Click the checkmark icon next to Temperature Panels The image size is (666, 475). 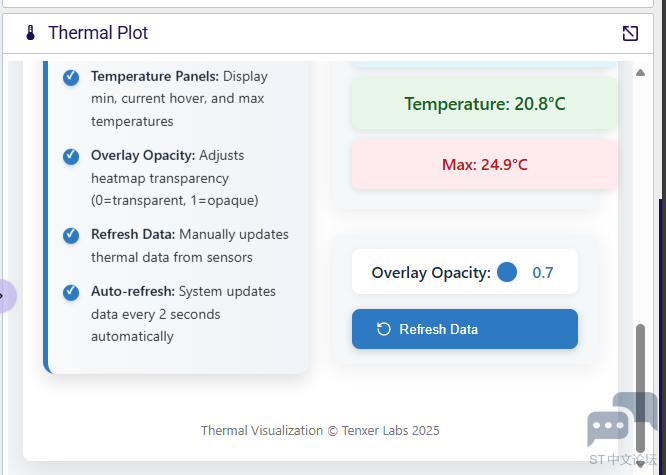[x=71, y=78]
